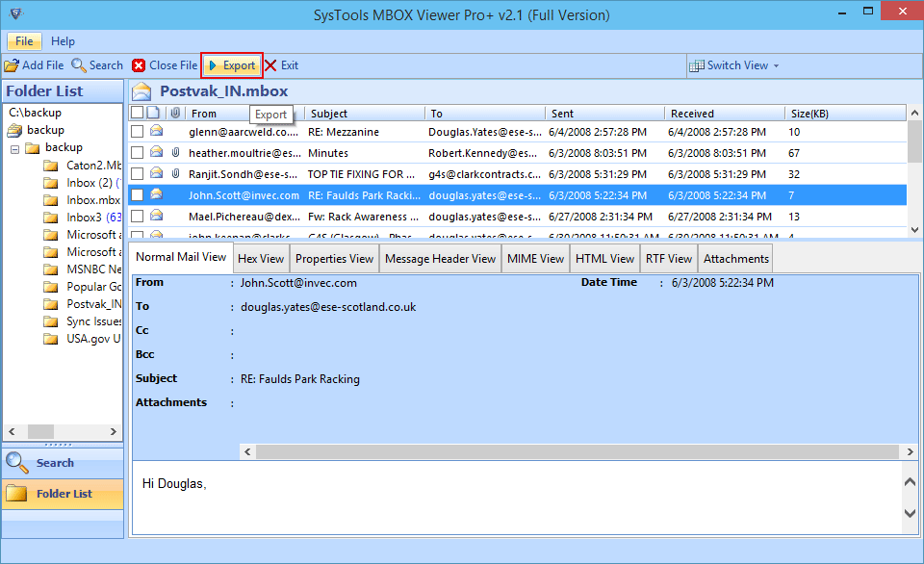Click the Add File toolbar icon
924x564 pixels.
pos(12,65)
